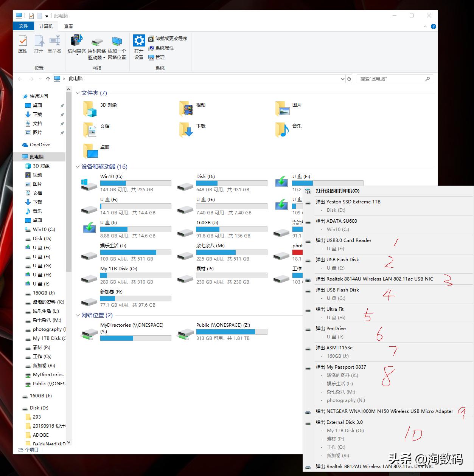Select the 视频 folder in main pane
Image resolution: width=474 pixels, height=476 pixels.
[193, 109]
